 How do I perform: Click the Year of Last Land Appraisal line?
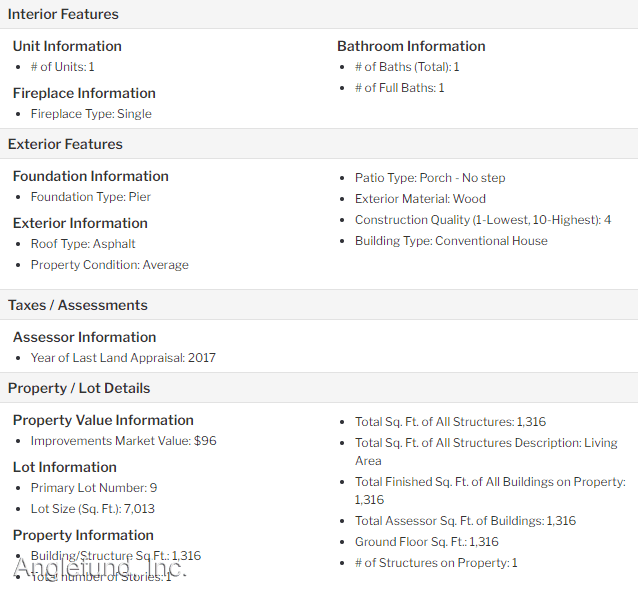point(123,357)
